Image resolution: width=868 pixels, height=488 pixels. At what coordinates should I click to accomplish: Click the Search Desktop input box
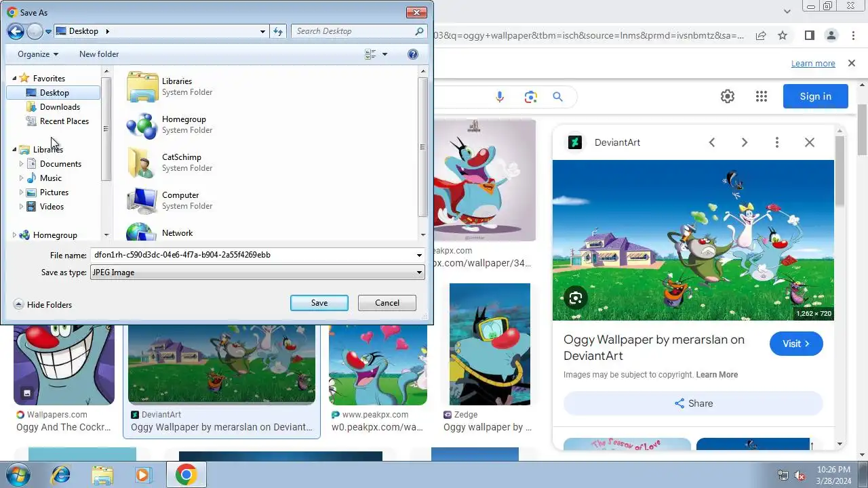(x=353, y=31)
